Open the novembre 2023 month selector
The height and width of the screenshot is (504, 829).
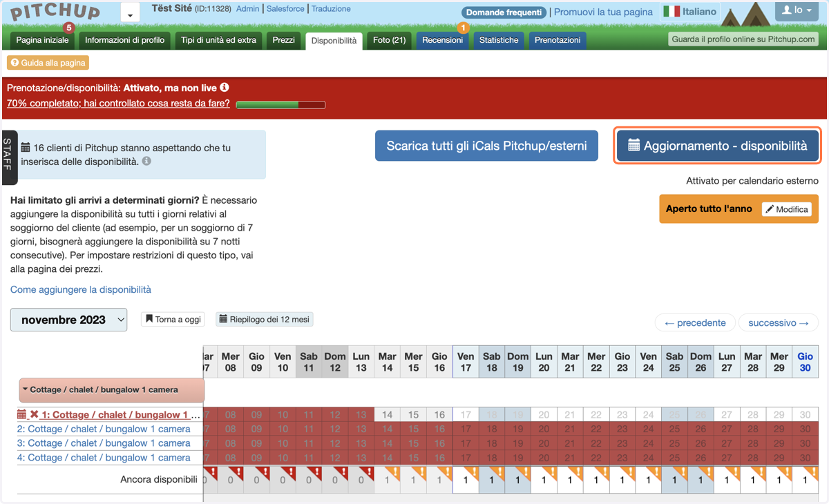click(x=68, y=320)
